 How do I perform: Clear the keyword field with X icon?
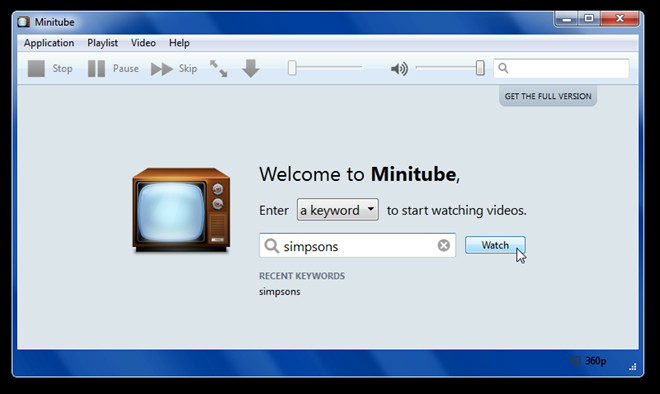point(444,245)
